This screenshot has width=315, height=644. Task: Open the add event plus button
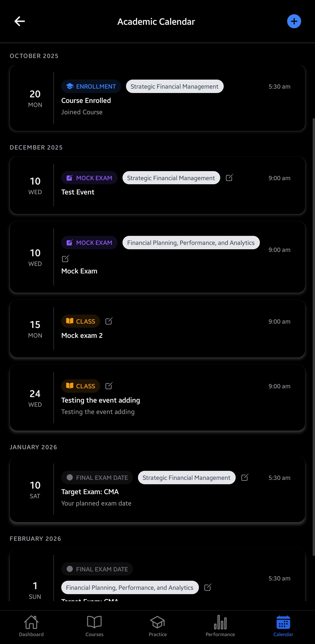click(294, 21)
